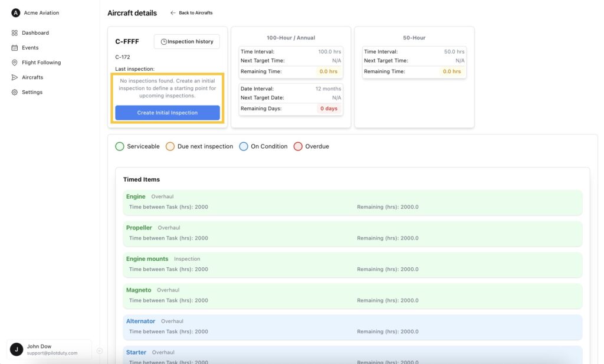Select the green Serviceable status circle

(x=120, y=146)
